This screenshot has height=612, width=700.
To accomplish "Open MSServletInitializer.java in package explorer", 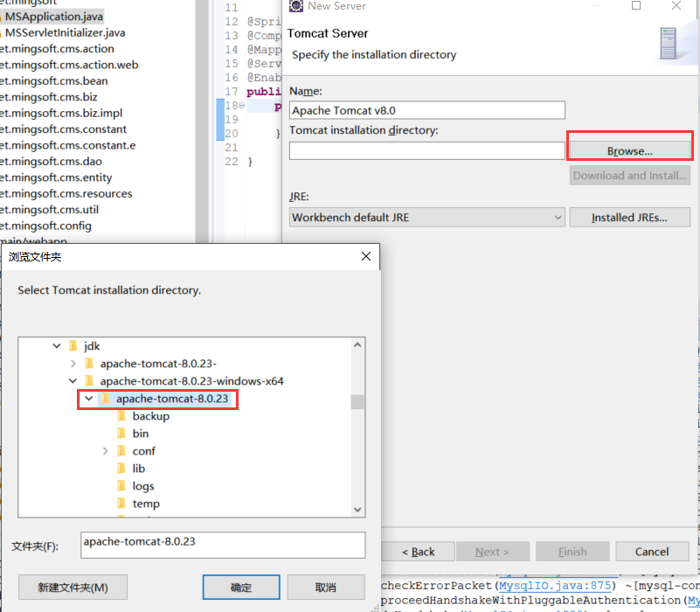I will tap(66, 32).
